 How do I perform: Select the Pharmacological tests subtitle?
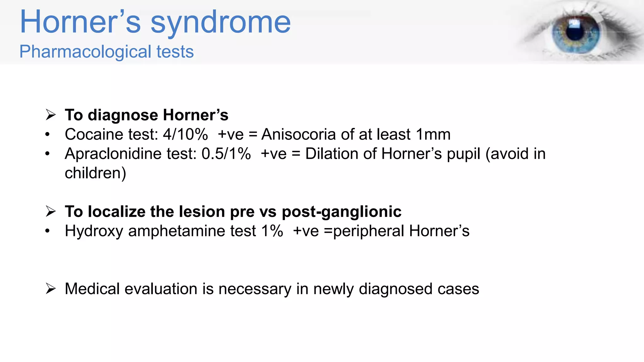pos(107,52)
